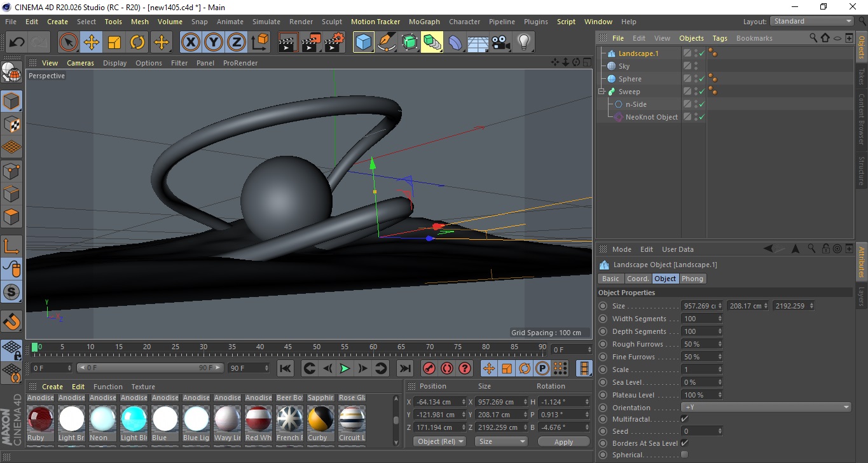This screenshot has height=463, width=868.
Task: Open the Orientation dropdown
Action: coord(766,408)
